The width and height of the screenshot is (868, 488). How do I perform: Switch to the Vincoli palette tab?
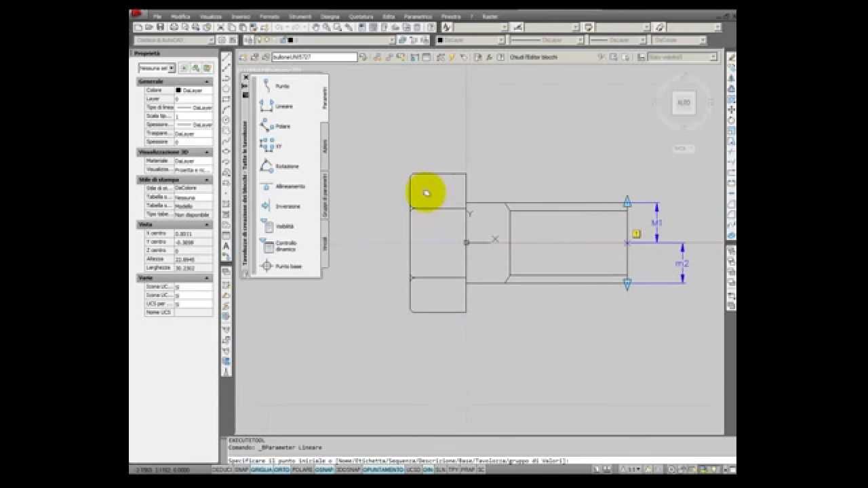click(x=325, y=243)
